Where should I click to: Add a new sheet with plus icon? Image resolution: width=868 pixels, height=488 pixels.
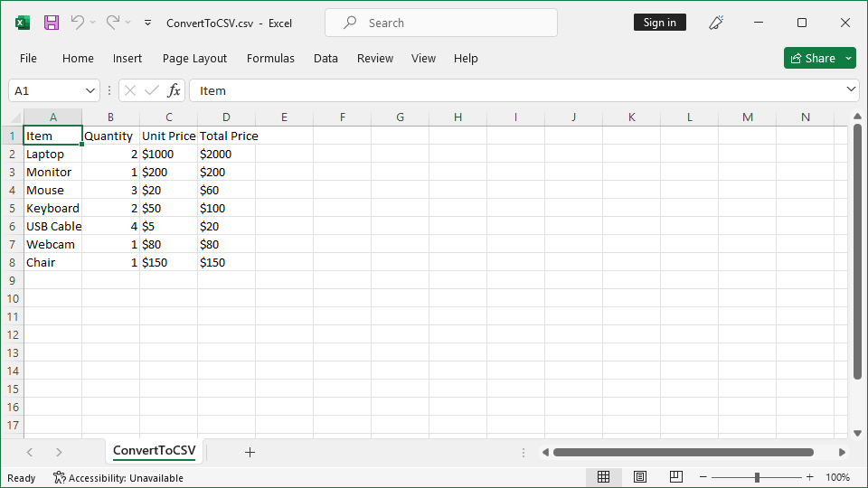pyautogui.click(x=250, y=452)
